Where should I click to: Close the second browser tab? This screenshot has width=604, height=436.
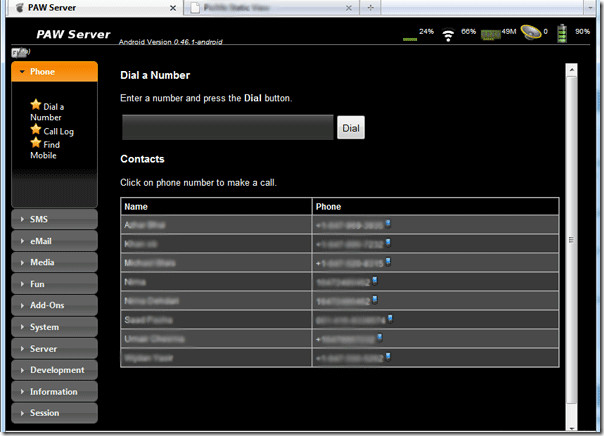tap(349, 8)
